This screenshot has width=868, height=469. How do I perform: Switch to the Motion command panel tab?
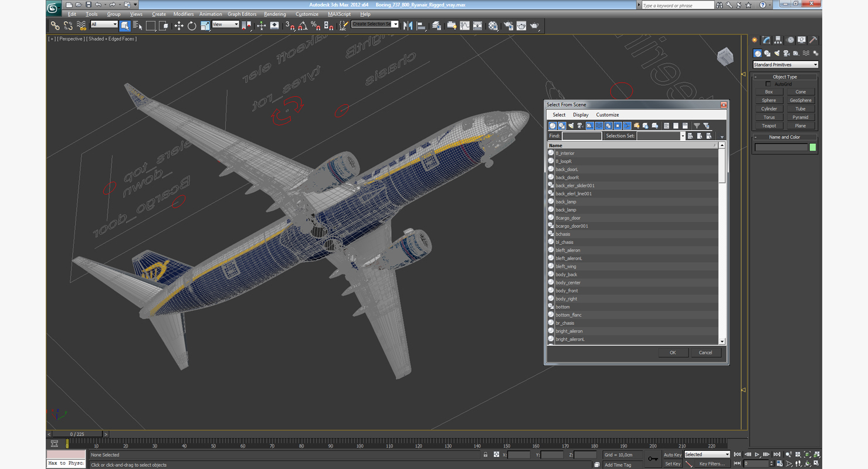(x=790, y=40)
